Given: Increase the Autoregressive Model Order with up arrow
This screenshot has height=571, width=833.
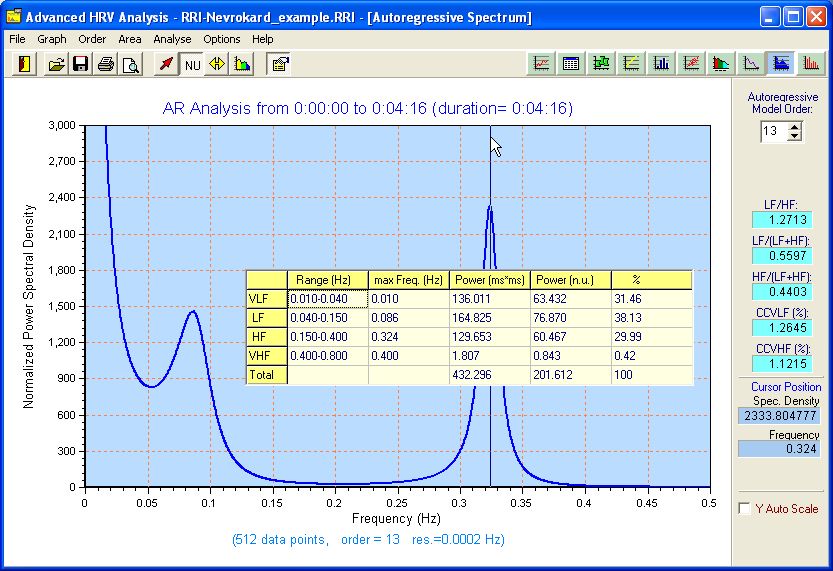Looking at the screenshot, I should (795, 127).
